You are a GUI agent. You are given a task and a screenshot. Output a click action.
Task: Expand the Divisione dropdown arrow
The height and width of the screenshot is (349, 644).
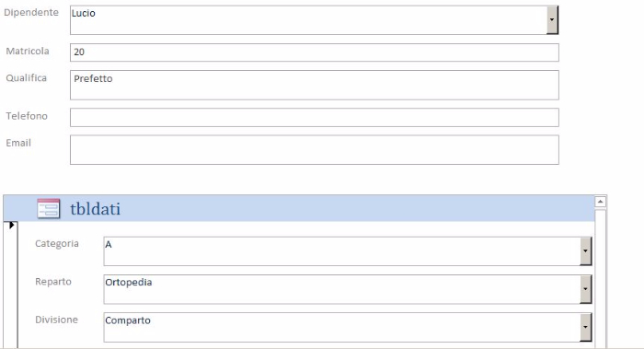[x=585, y=327]
